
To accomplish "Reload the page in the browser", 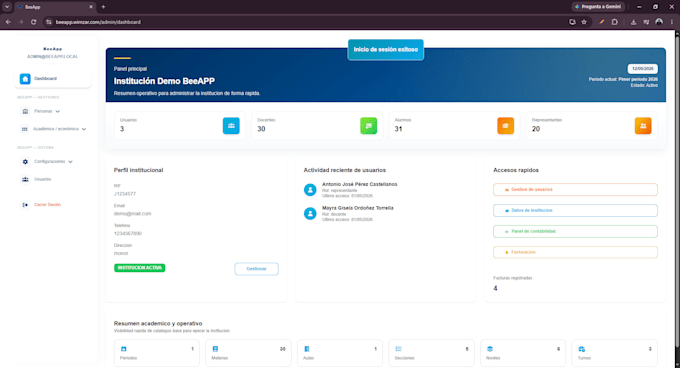I will (33, 22).
